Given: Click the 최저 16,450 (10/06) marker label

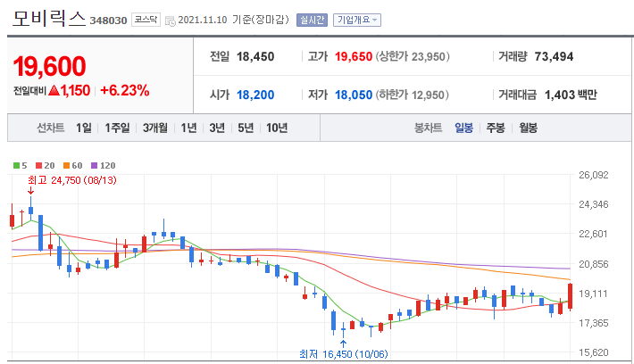Looking at the screenshot, I should coord(343,354).
